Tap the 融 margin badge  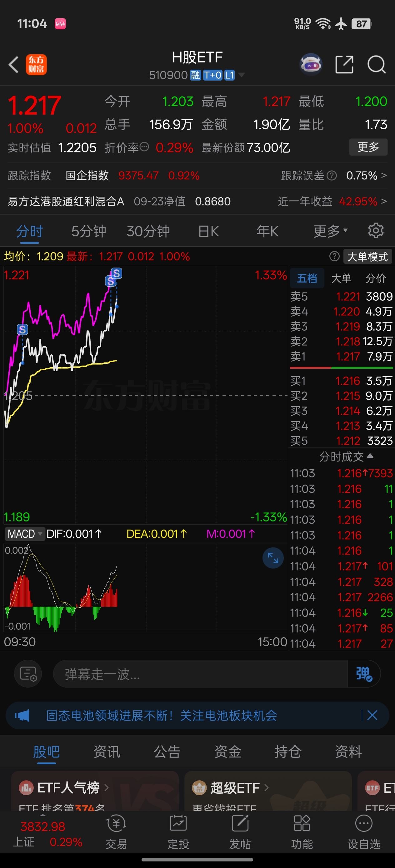[196, 75]
